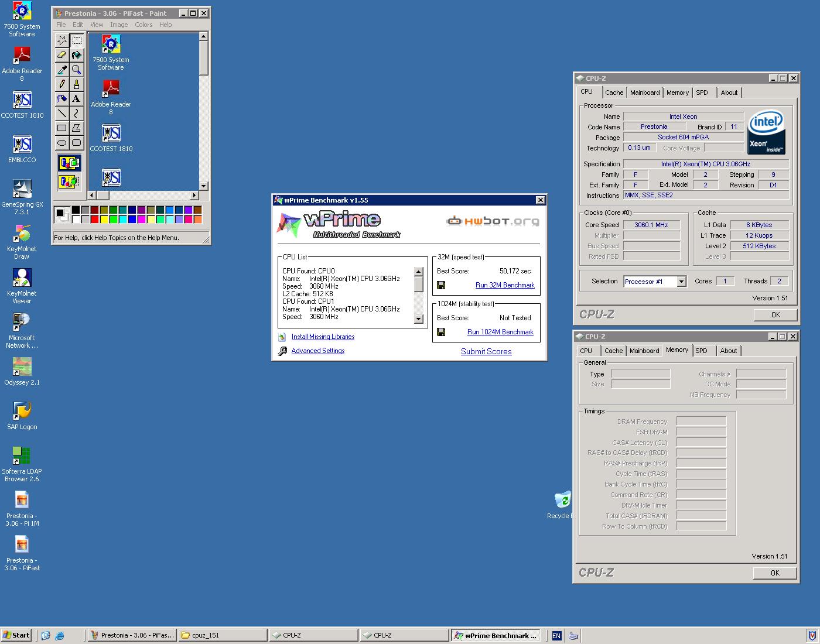Select the Free-Form Select tool in Paint
Screen dimensions: 820x644
61,40
